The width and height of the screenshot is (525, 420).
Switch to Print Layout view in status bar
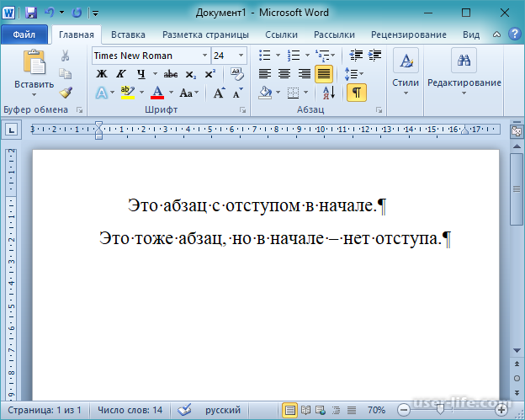click(x=289, y=410)
